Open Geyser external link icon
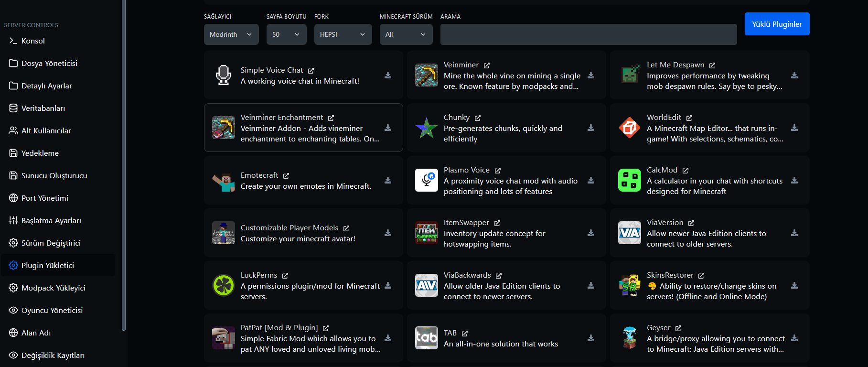The image size is (868, 367). pyautogui.click(x=678, y=328)
